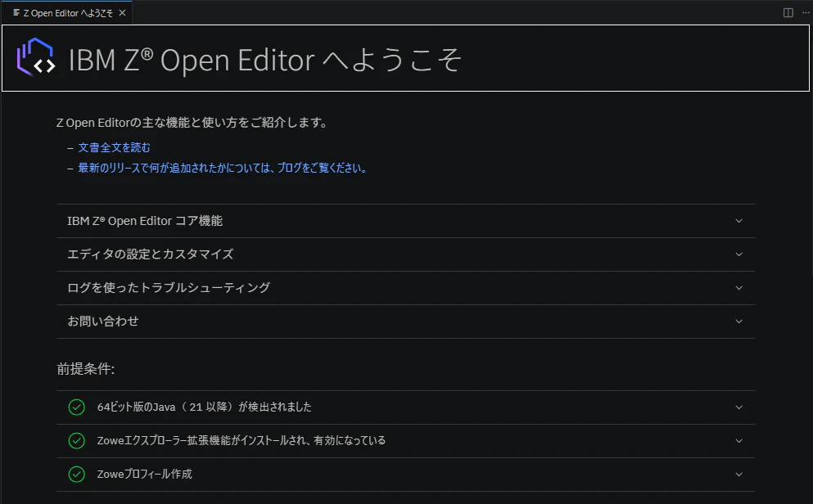Screen dimensions: 813x504
Task: Expand the エディタの設定とカスタマイズ section
Action: [405, 254]
